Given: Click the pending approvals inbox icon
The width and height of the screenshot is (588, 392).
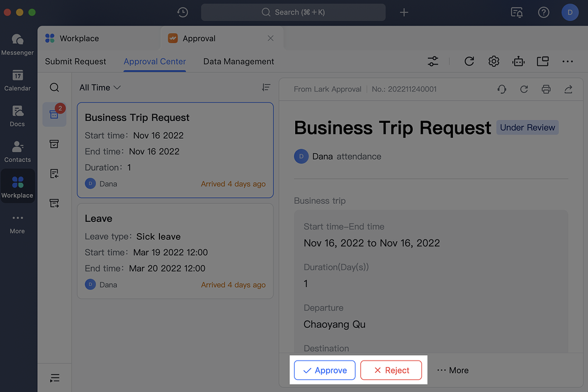Looking at the screenshot, I should [x=54, y=115].
